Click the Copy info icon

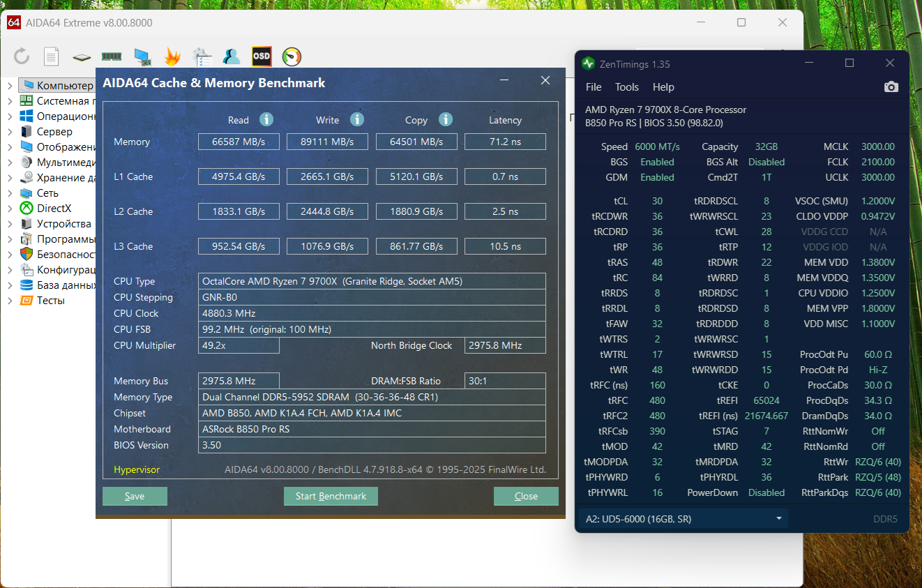coord(446,119)
